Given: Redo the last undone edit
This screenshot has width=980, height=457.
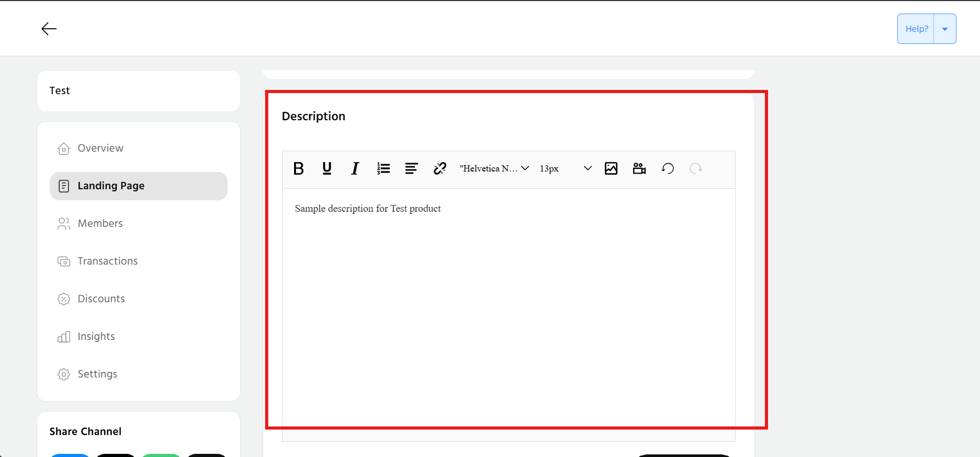Looking at the screenshot, I should point(696,168).
